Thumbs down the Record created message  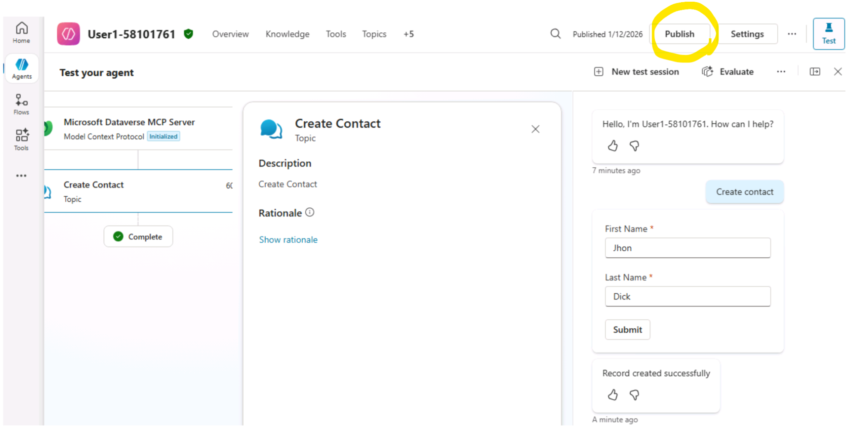[x=634, y=395]
